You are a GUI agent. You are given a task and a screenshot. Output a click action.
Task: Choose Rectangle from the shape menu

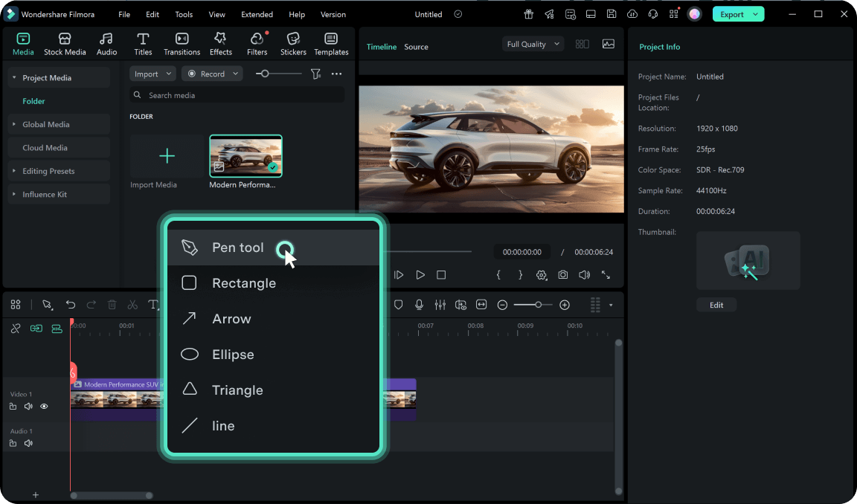pos(273,283)
